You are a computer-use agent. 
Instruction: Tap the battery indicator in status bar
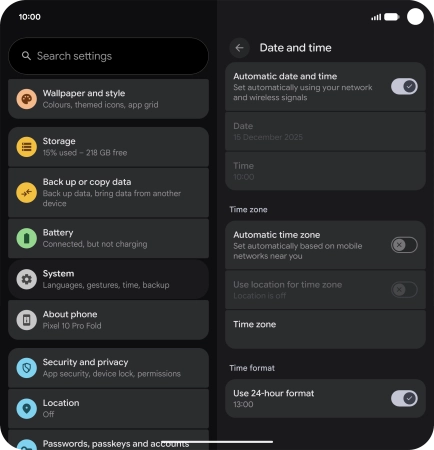(392, 17)
